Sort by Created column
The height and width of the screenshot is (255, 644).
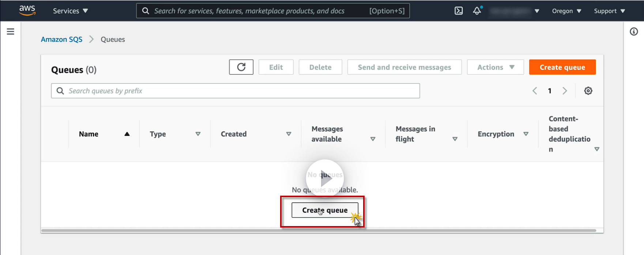pyautogui.click(x=289, y=134)
